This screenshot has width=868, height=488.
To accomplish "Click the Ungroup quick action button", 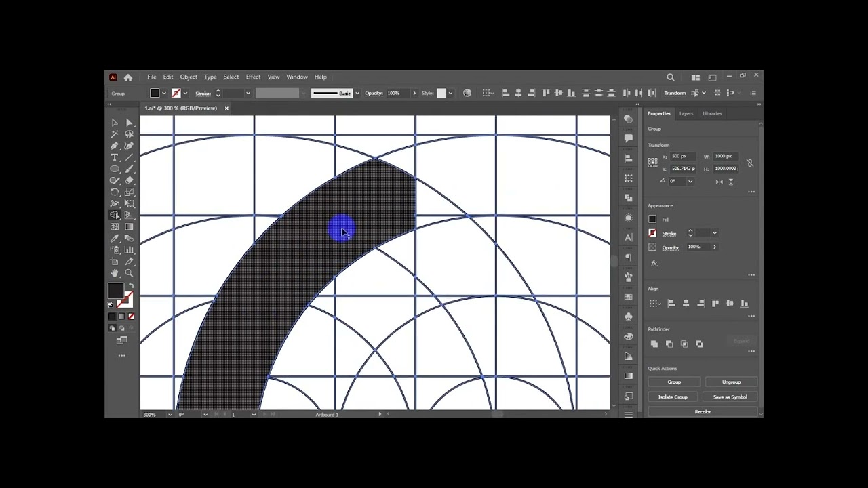I will pyautogui.click(x=731, y=382).
